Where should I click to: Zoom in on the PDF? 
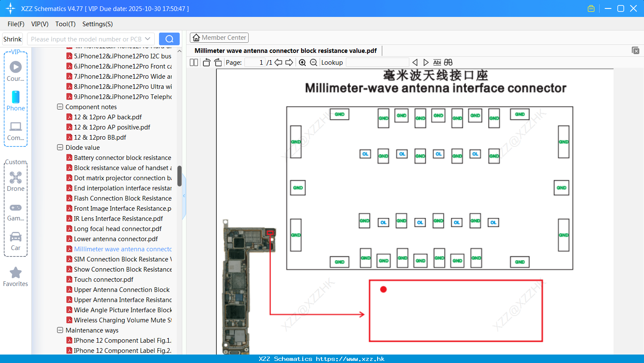tap(302, 62)
